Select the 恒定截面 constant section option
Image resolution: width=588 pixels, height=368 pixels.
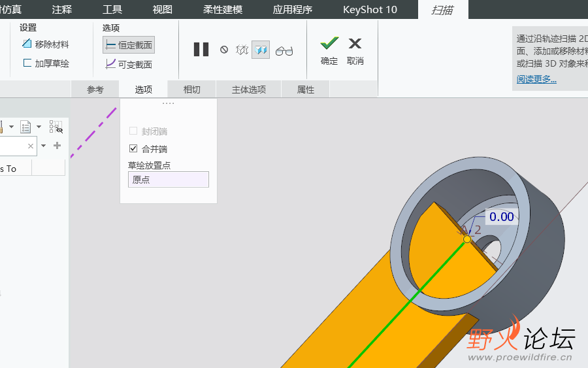click(x=129, y=45)
